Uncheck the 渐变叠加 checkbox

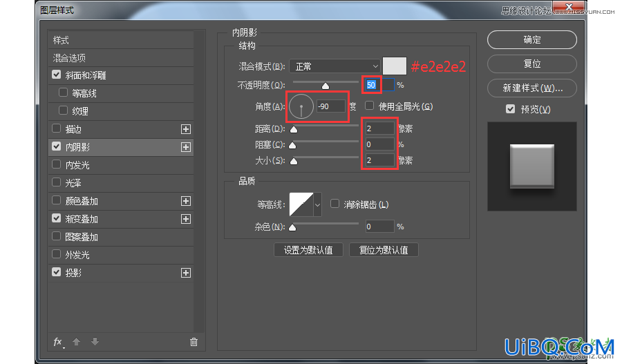[x=57, y=218]
